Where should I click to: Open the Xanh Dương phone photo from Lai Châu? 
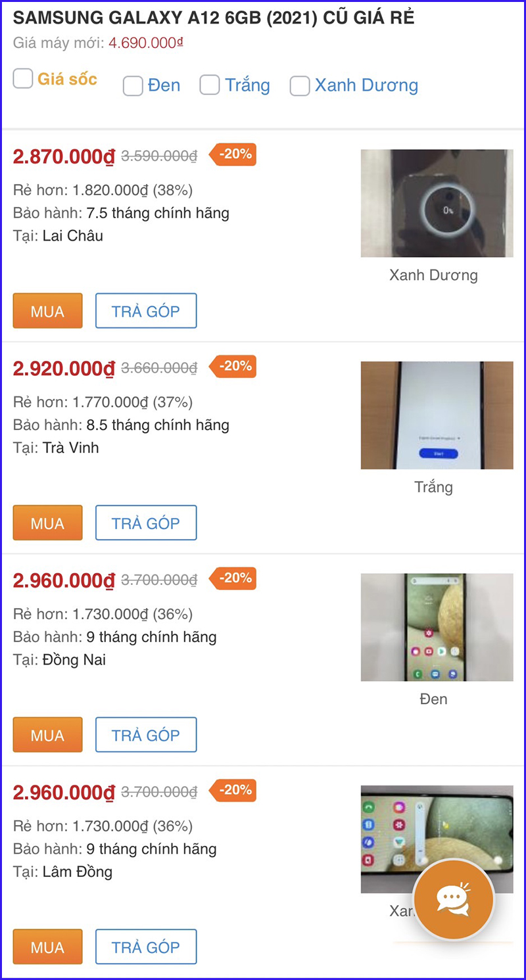tap(437, 203)
